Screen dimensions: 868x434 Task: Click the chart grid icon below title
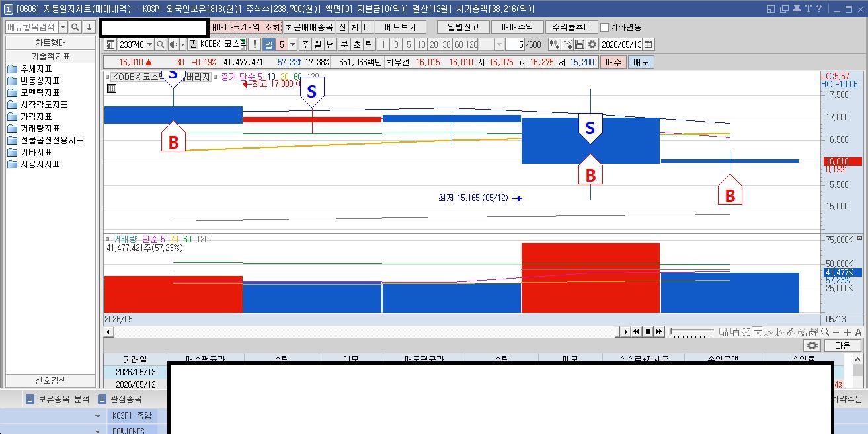point(111,89)
